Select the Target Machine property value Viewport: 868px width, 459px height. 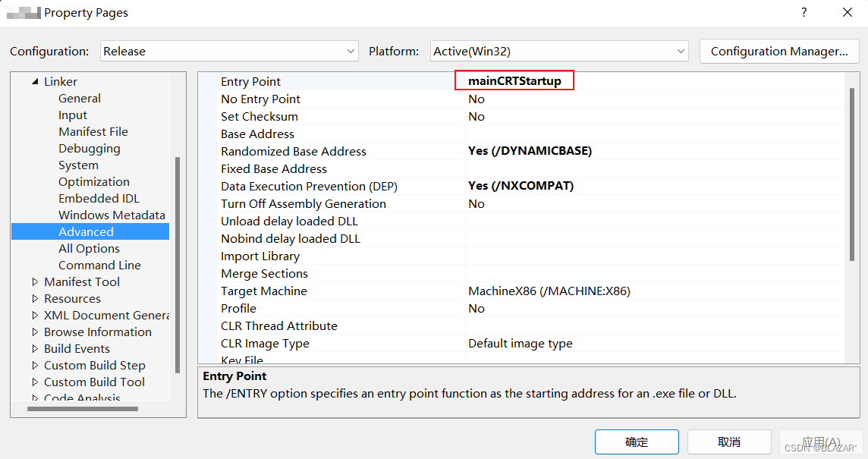[x=549, y=291]
